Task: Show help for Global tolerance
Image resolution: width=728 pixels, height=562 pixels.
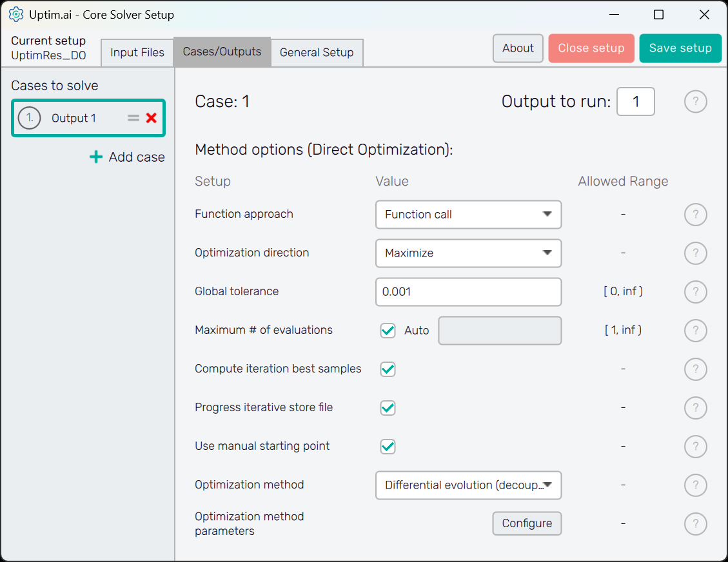Action: click(695, 292)
